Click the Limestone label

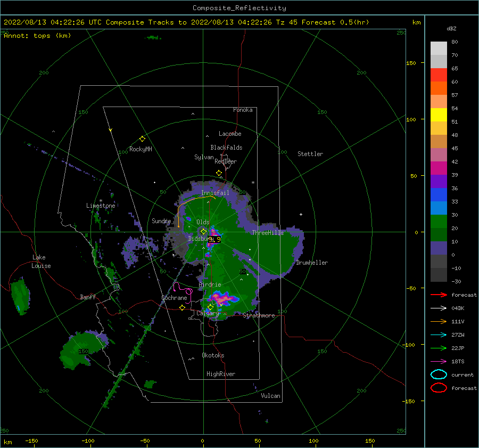pos(101,206)
